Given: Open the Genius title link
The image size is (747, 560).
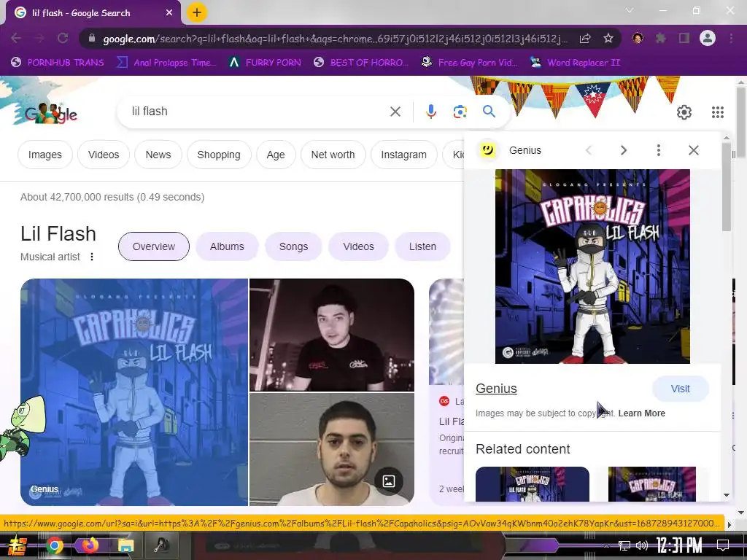Looking at the screenshot, I should point(496,389).
